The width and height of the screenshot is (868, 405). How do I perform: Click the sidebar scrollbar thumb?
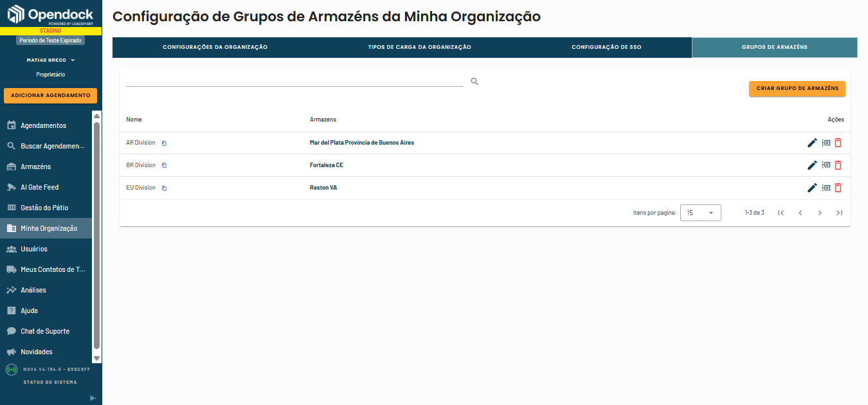[97, 235]
